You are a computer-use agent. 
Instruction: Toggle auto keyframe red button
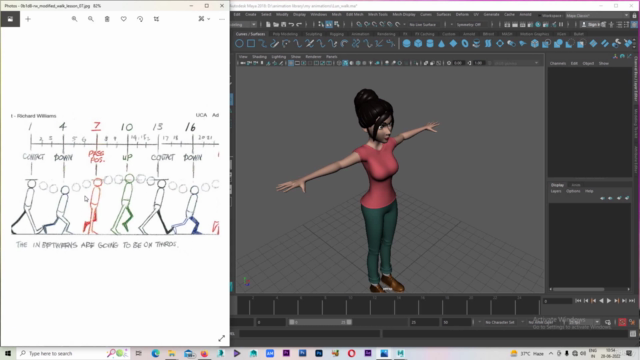coord(622,322)
